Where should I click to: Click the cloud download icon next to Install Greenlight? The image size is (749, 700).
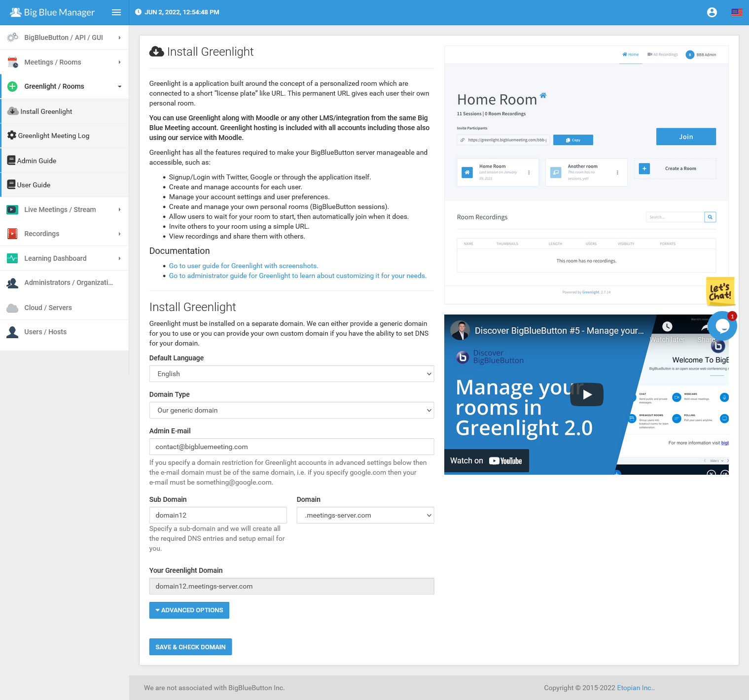(12, 111)
